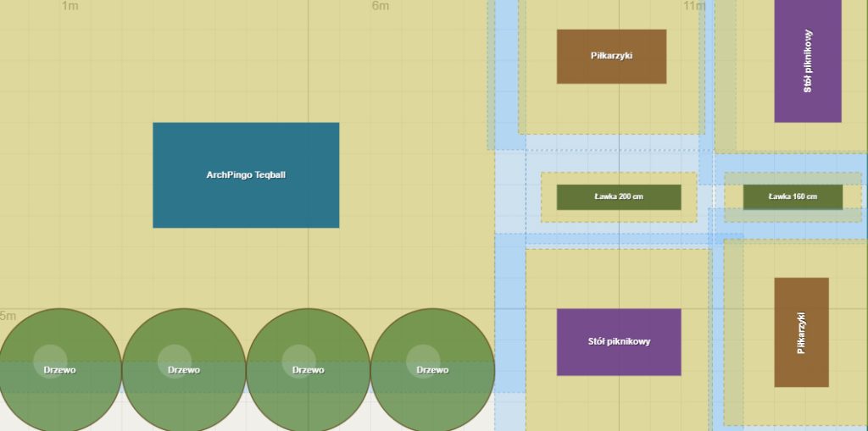Select the vertical Piłkarzyki table at right
This screenshot has width=868, height=431.
(801, 332)
